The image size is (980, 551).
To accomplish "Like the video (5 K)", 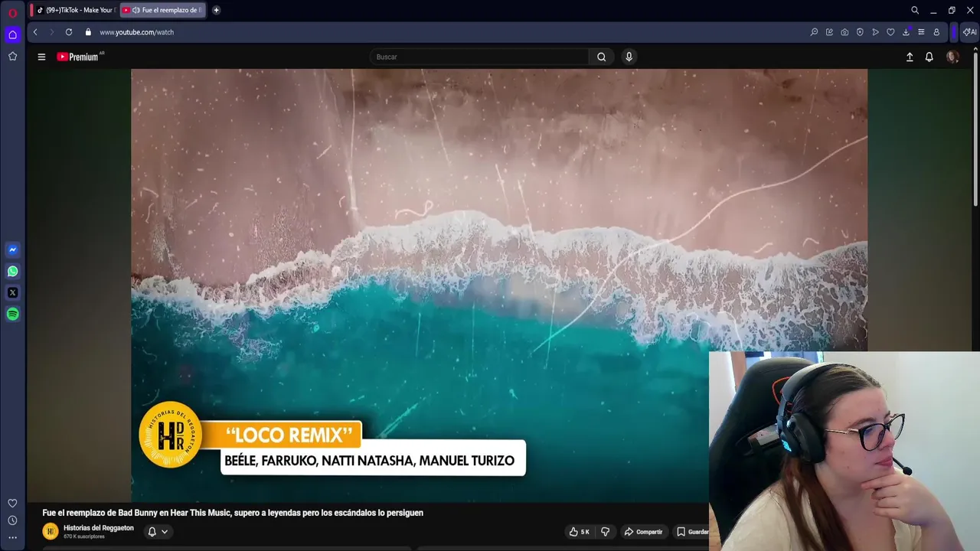I will pyautogui.click(x=579, y=532).
